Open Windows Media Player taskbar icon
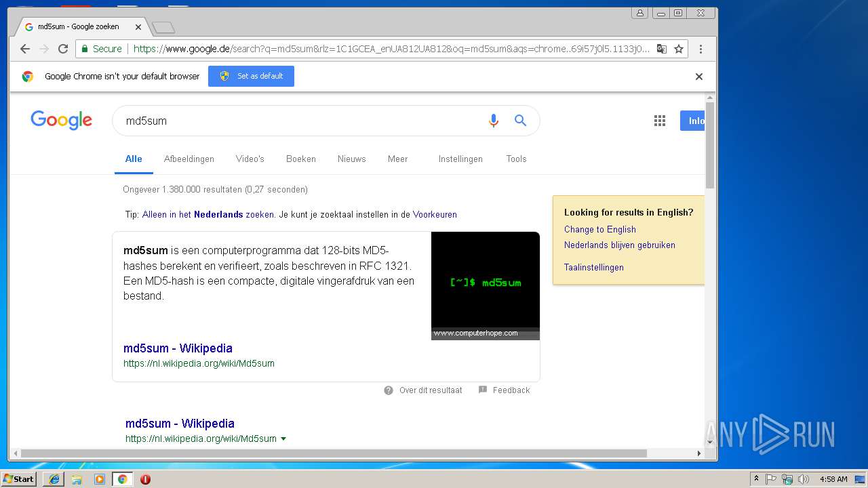 pos(100,479)
